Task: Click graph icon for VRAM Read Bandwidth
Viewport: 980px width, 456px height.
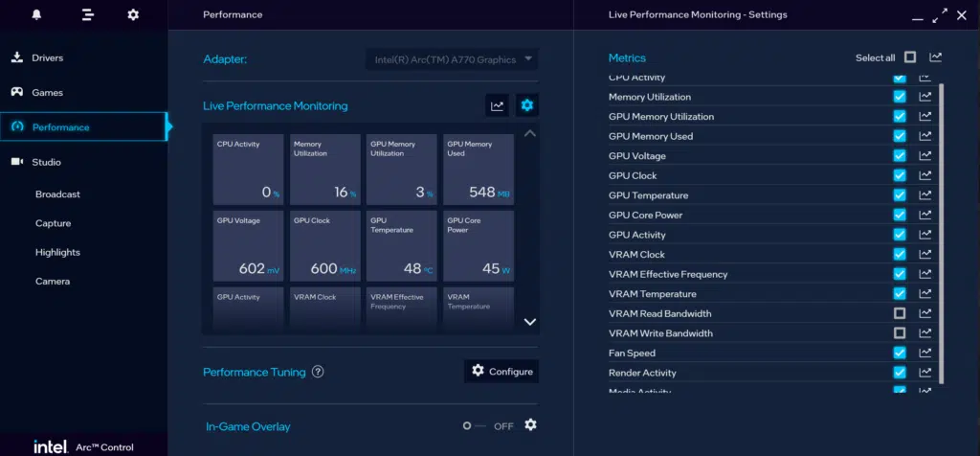Action: [x=925, y=313]
